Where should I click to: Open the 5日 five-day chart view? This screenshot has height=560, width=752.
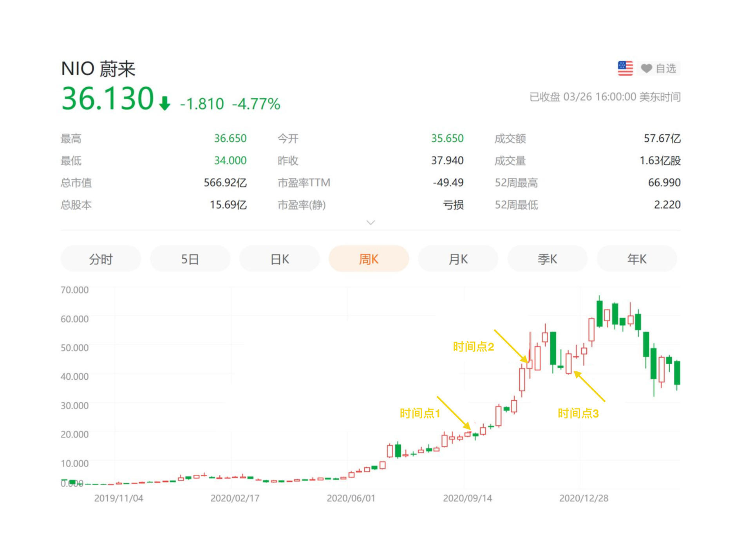pos(190,259)
